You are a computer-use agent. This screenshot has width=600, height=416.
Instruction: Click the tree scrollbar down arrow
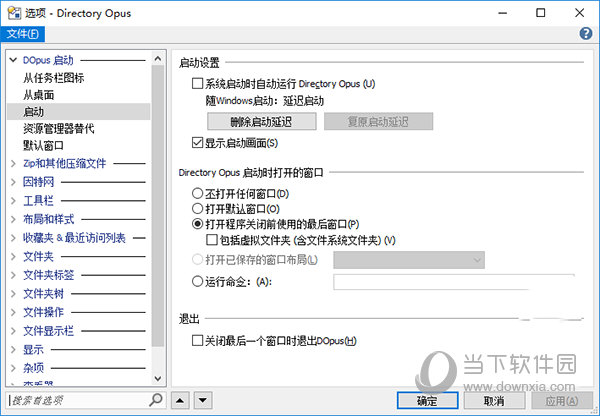tap(158, 378)
